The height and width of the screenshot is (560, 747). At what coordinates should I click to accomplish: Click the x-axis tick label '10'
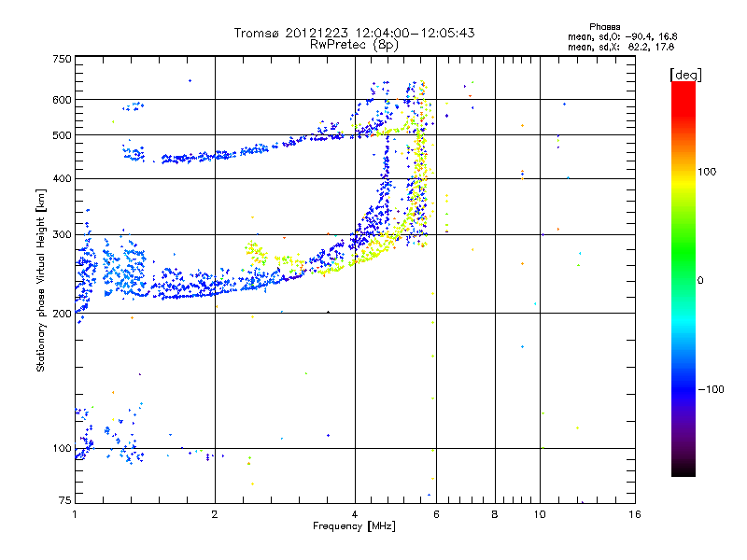540,514
